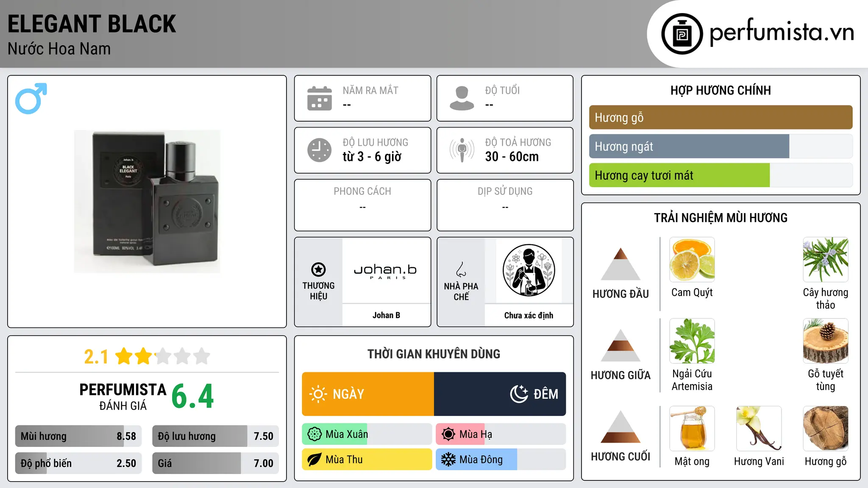868x488 pixels.
Task: Open the Gỗ tuyết tùng cedar image
Action: click(826, 341)
